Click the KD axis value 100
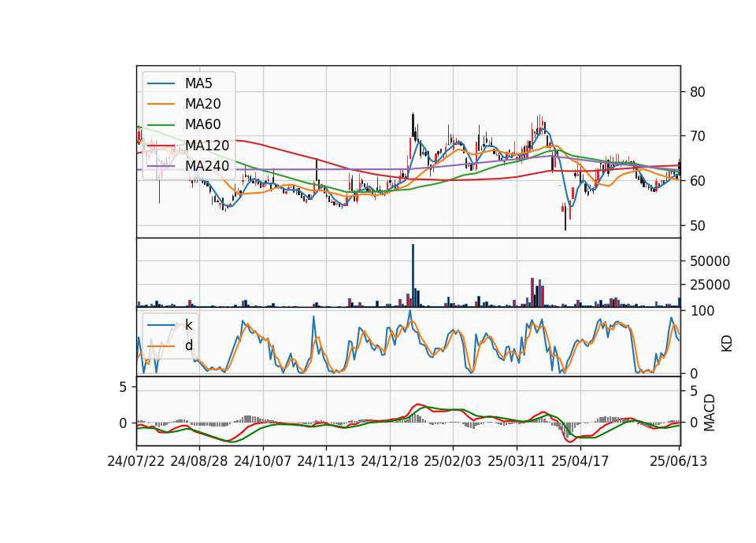Image resolution: width=756 pixels, height=543 pixels. (x=702, y=311)
